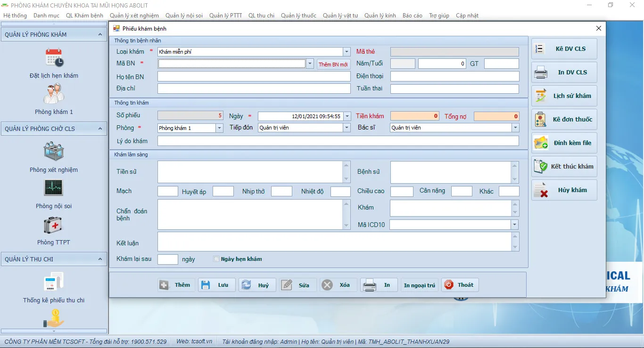The width and height of the screenshot is (644, 348).
Task: Click the Lưu save button
Action: tap(217, 285)
